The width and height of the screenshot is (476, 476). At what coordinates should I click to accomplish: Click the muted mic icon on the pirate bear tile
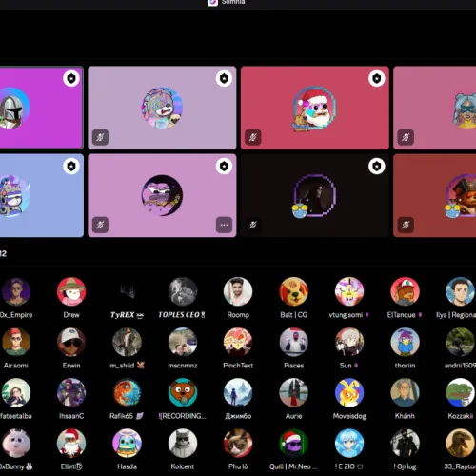tap(406, 225)
